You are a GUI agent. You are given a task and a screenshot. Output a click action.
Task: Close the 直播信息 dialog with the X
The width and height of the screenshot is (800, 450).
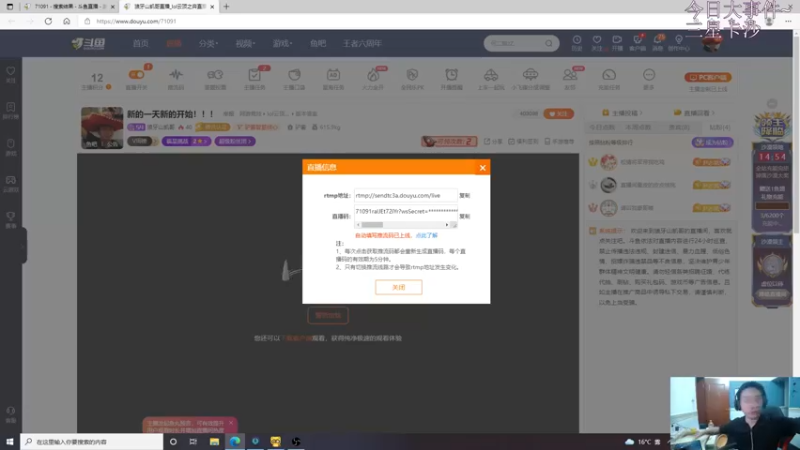(x=483, y=167)
